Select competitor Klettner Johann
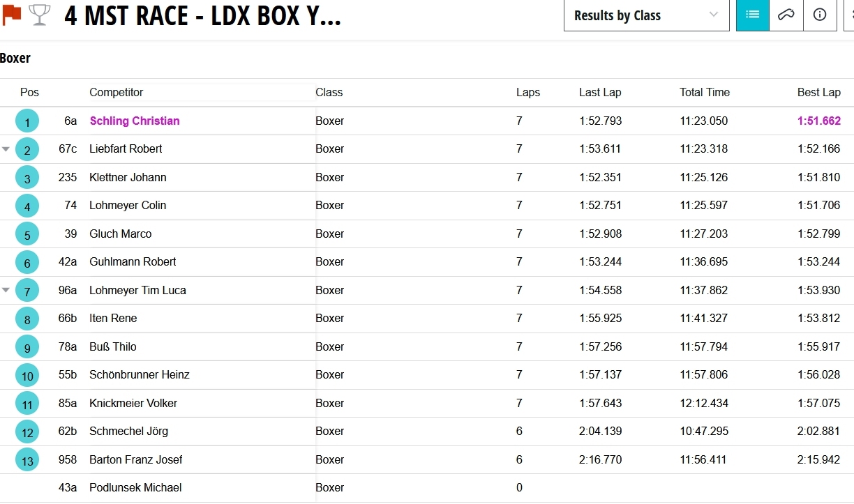This screenshot has height=504, width=854. [x=128, y=178]
